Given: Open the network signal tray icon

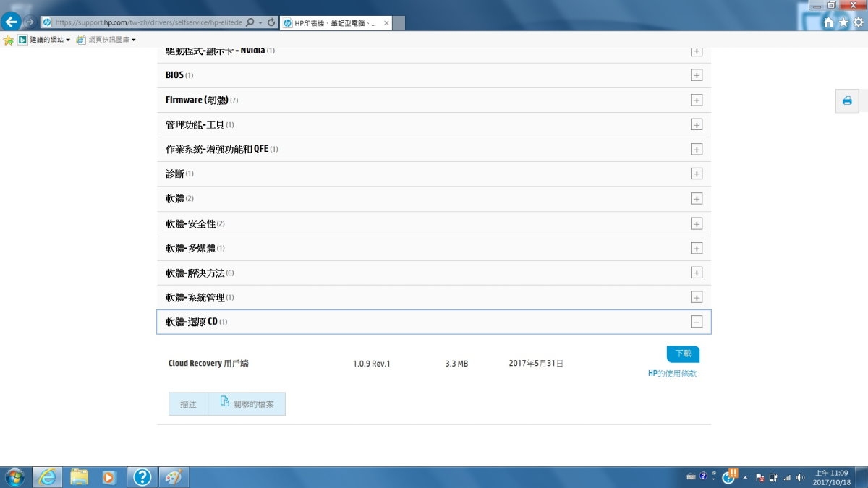Looking at the screenshot, I should point(787,478).
